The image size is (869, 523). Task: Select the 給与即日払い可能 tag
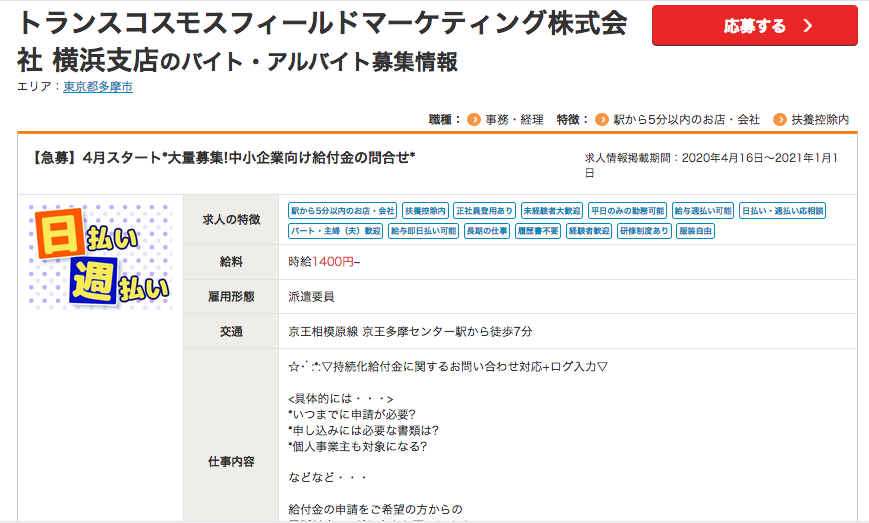[423, 230]
